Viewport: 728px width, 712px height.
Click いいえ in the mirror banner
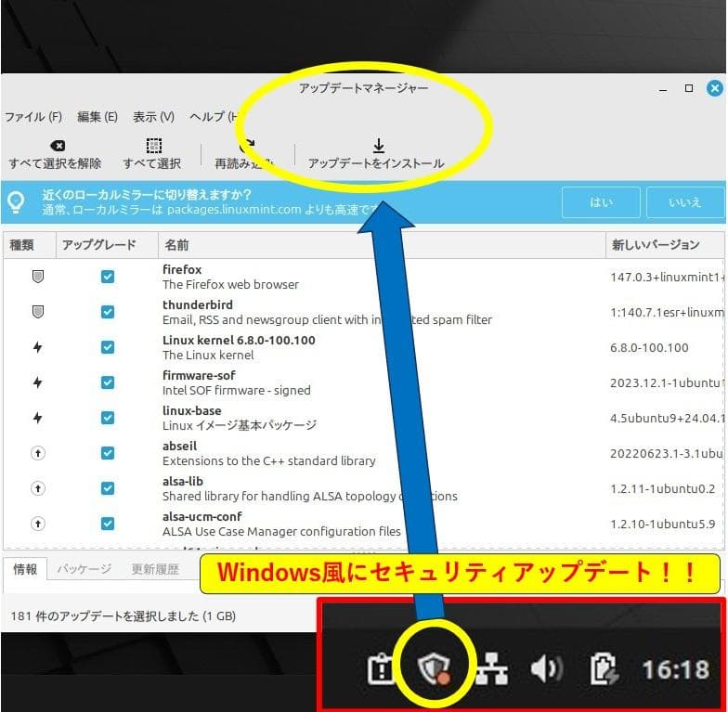pos(685,202)
